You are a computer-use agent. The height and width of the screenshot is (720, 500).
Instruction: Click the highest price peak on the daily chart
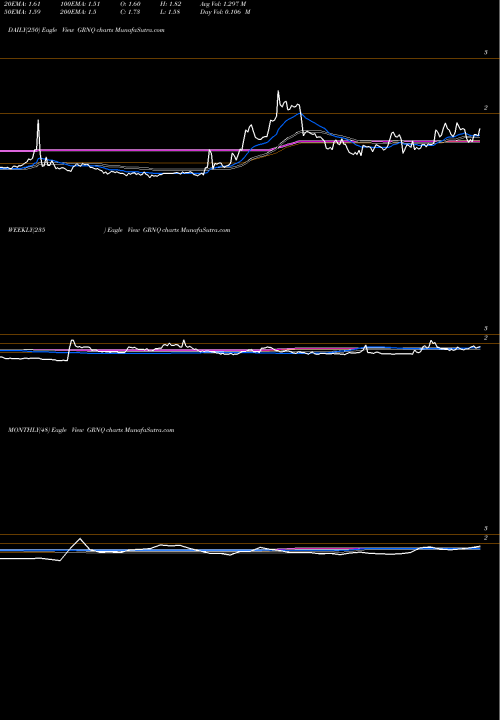pyautogui.click(x=278, y=91)
